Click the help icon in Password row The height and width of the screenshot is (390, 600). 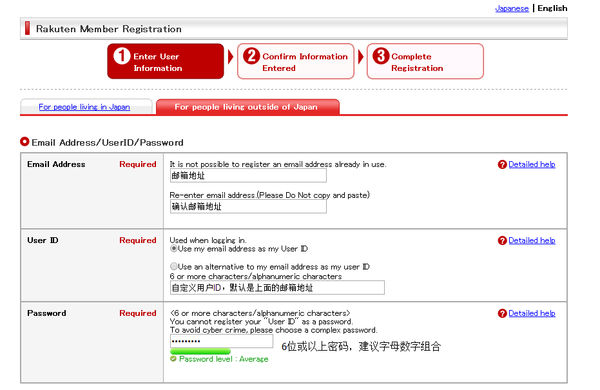coord(502,313)
